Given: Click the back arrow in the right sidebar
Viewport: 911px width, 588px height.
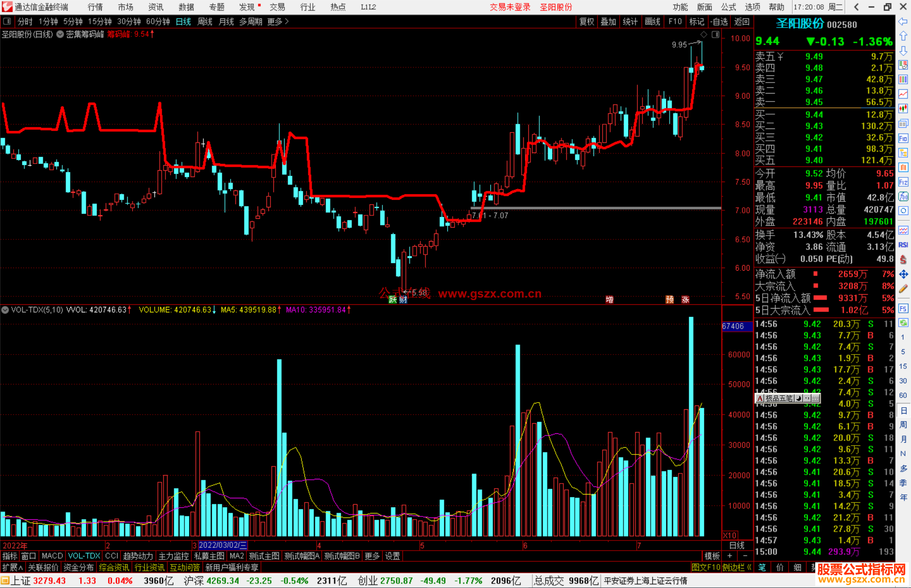Looking at the screenshot, I should click(903, 21).
